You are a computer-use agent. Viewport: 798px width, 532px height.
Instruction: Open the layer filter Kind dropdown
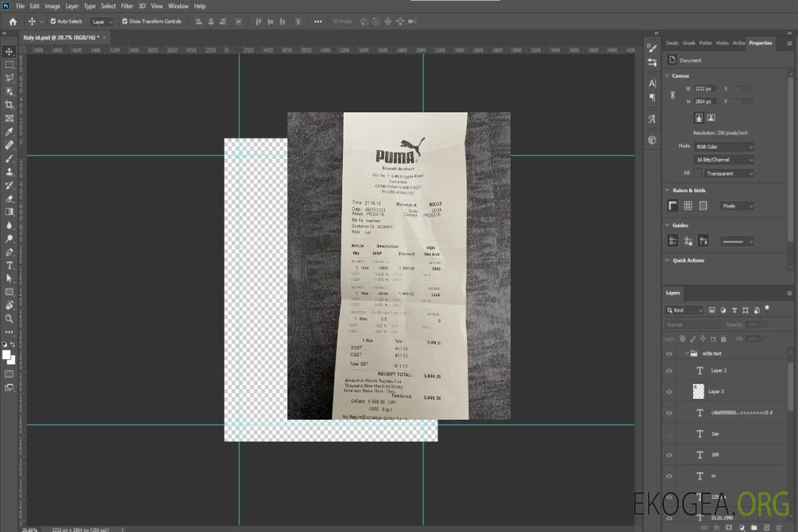point(684,310)
